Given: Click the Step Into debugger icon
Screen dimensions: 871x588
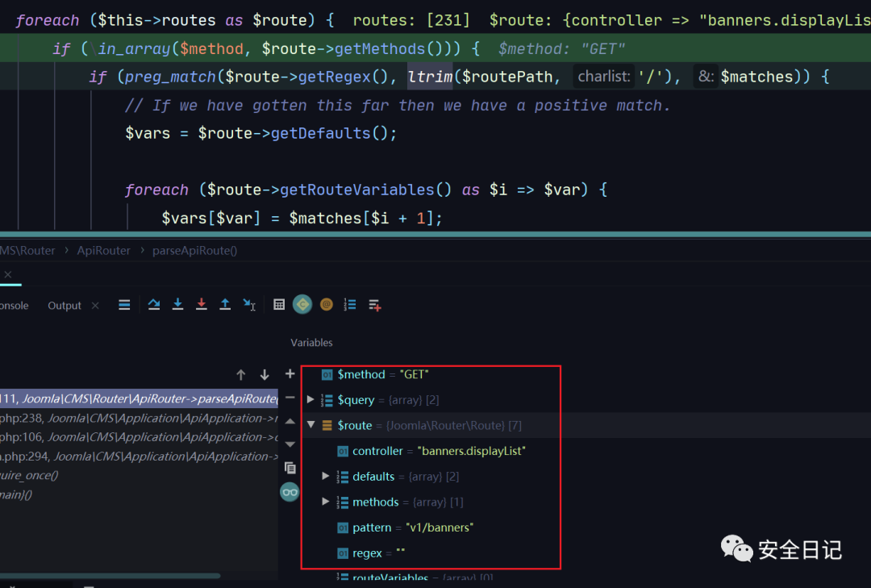Looking at the screenshot, I should point(177,304).
